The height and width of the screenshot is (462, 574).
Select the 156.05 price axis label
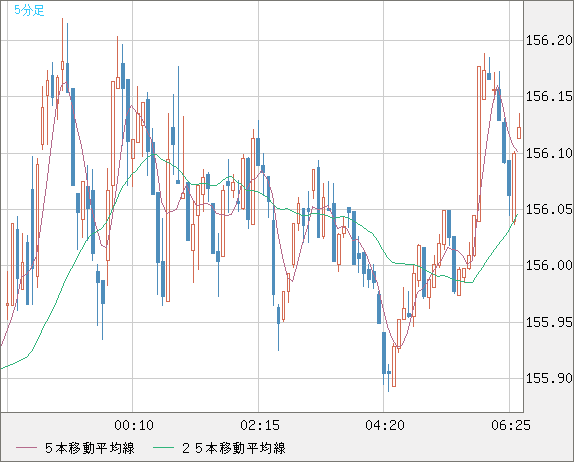pyautogui.click(x=549, y=209)
